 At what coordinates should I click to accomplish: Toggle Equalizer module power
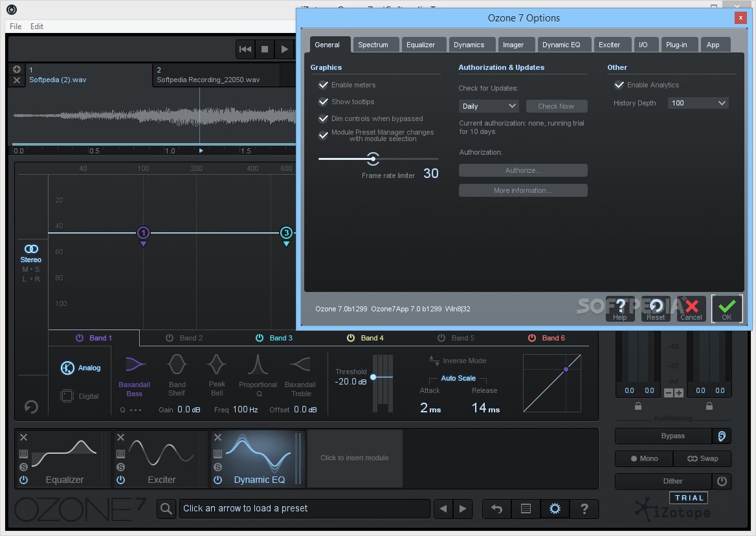pyautogui.click(x=23, y=480)
